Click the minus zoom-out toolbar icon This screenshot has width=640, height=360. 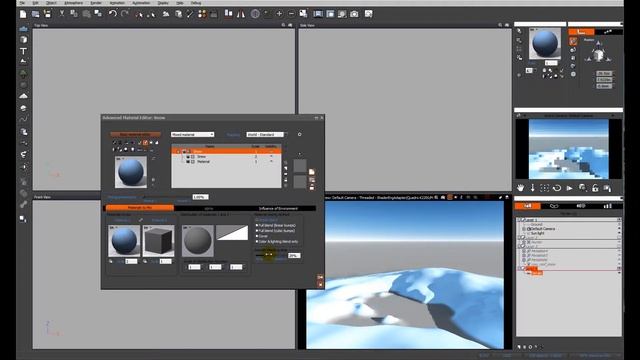(x=291, y=14)
